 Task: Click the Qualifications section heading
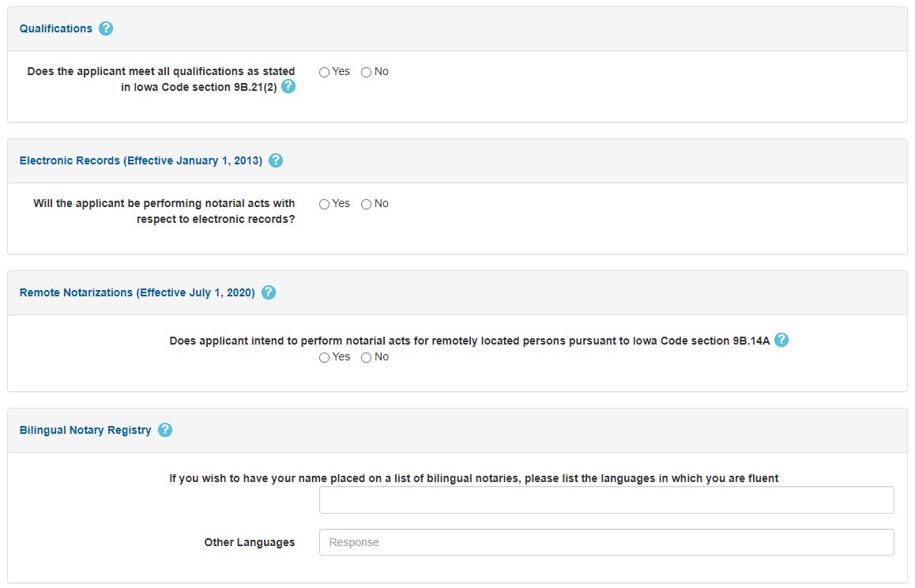[x=56, y=28]
